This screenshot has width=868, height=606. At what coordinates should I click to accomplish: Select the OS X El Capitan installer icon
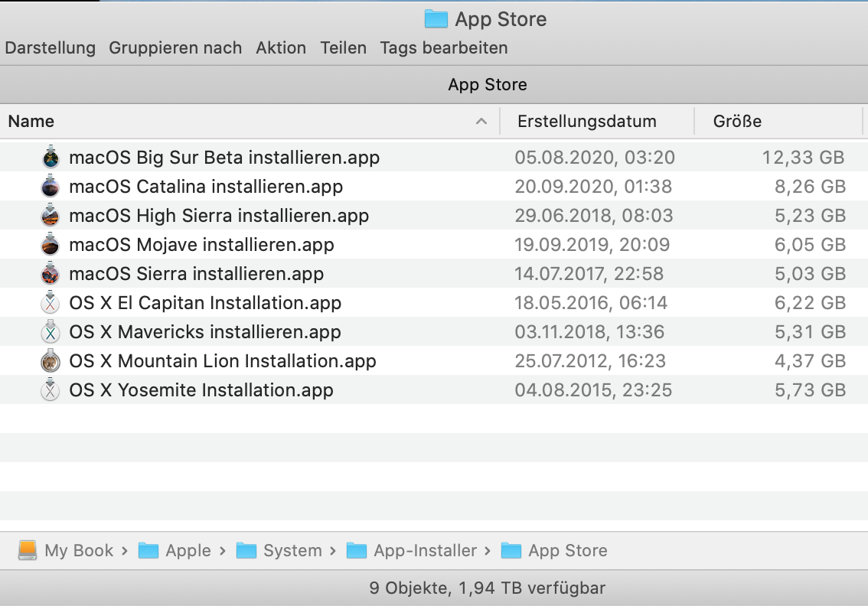tap(51, 303)
